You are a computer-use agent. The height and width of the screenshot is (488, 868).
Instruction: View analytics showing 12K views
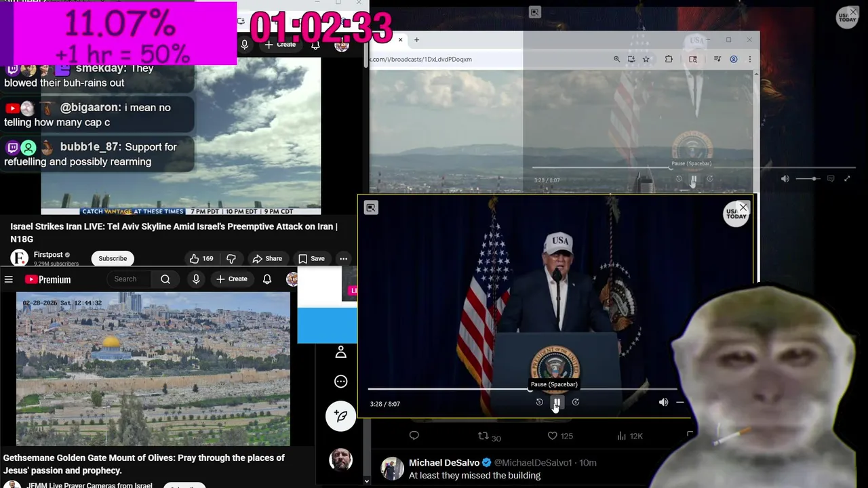tap(629, 436)
